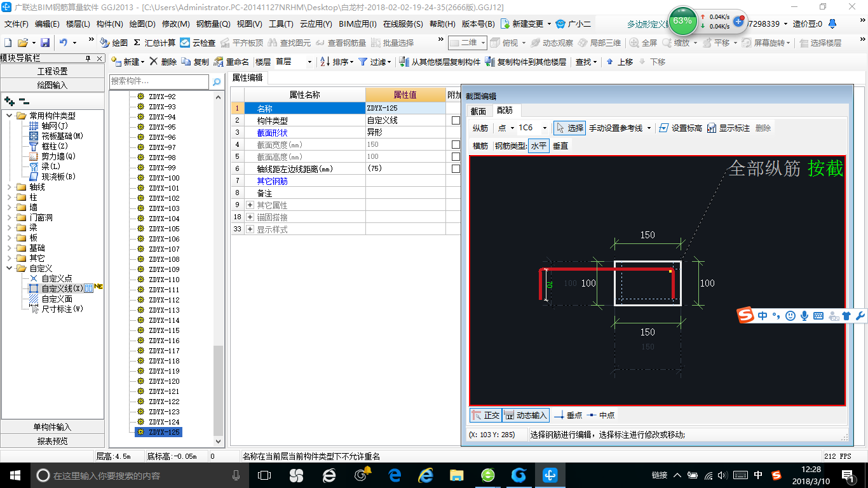The width and height of the screenshot is (868, 488).
Task: Click 从其他楼层复制构件
Action: click(440, 62)
